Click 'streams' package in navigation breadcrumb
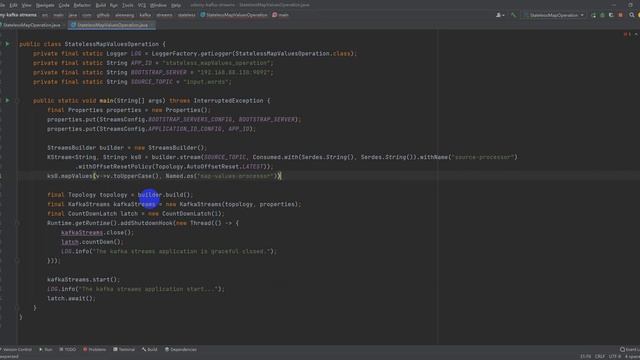The image size is (640, 360). pyautogui.click(x=164, y=15)
